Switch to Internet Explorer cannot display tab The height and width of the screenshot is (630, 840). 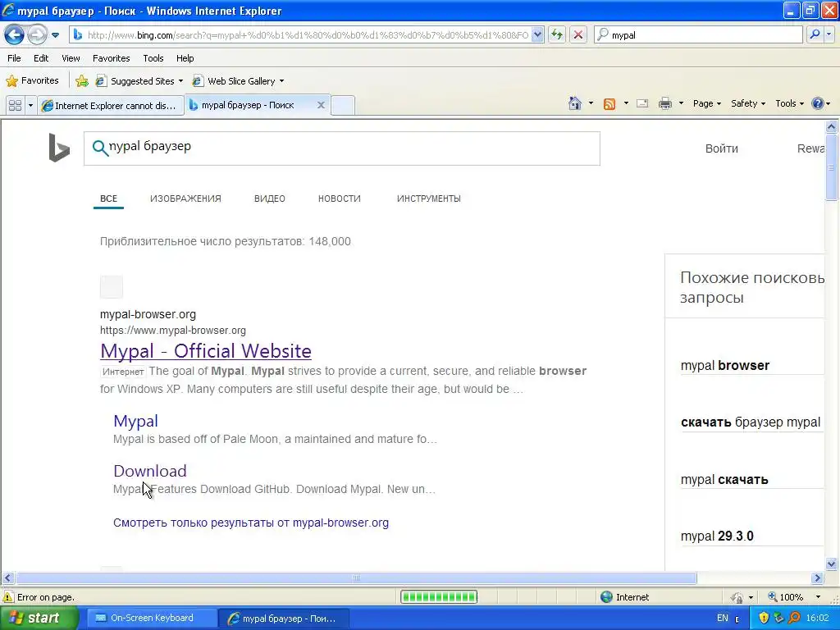click(111, 106)
